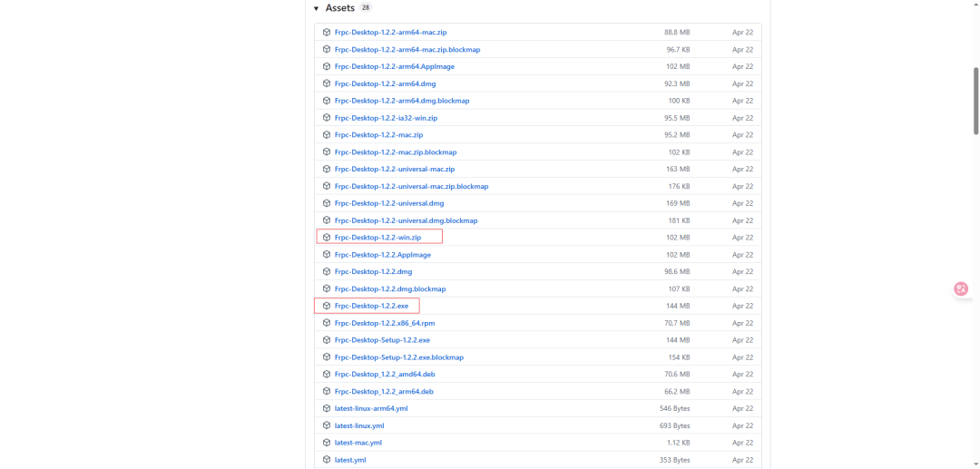Screen dimensions: 980x469
Task: Click package icon beside Frpc-Desktop-Setup-1.2.2.exe.blockmap
Action: [327, 357]
